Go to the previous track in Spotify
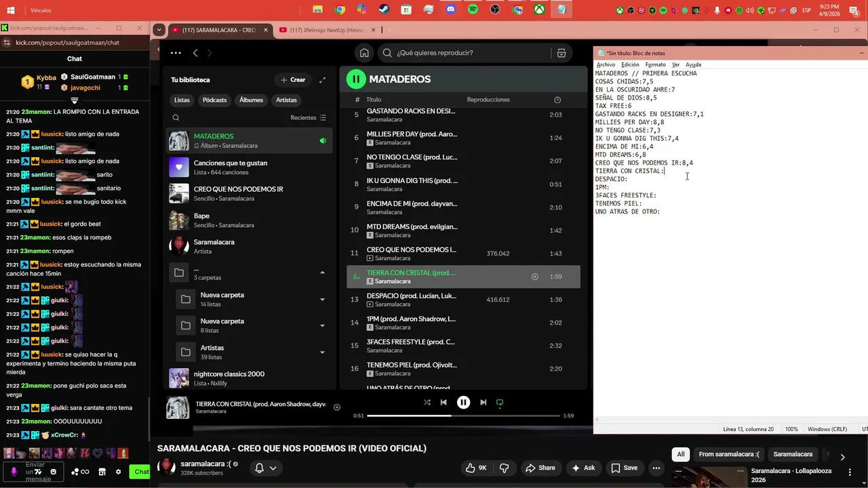Viewport: 868px width, 488px height. tap(443, 403)
